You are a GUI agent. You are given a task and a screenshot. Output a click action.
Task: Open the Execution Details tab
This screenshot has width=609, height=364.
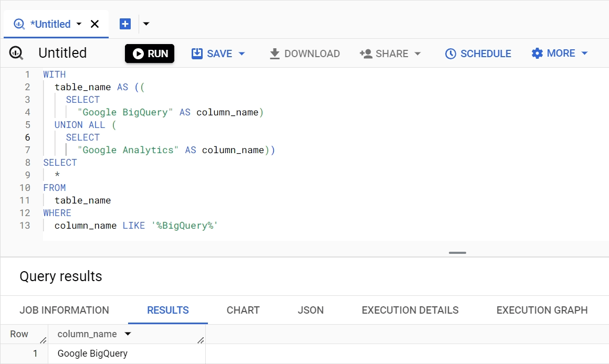(x=409, y=310)
